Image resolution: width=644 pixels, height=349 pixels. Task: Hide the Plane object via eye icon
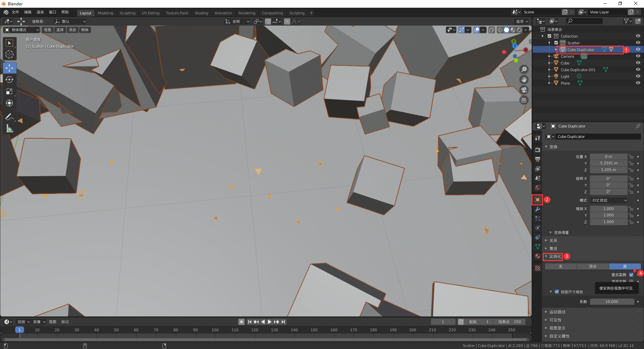pyautogui.click(x=638, y=83)
